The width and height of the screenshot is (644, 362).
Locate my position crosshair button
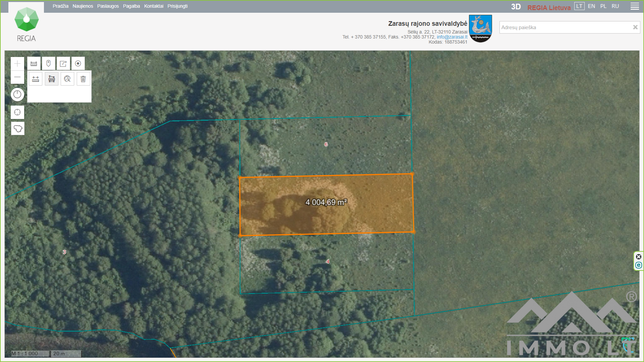pyautogui.click(x=17, y=112)
